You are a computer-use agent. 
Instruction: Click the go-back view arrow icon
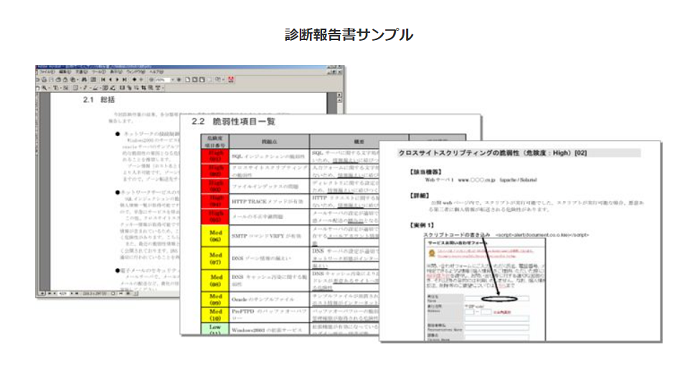[x=134, y=79]
